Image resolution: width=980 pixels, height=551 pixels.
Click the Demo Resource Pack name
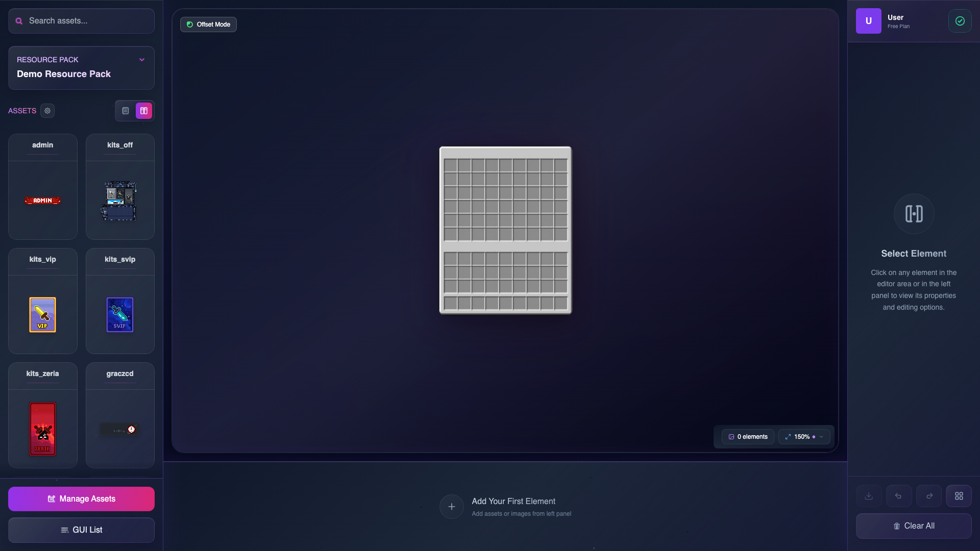(64, 74)
